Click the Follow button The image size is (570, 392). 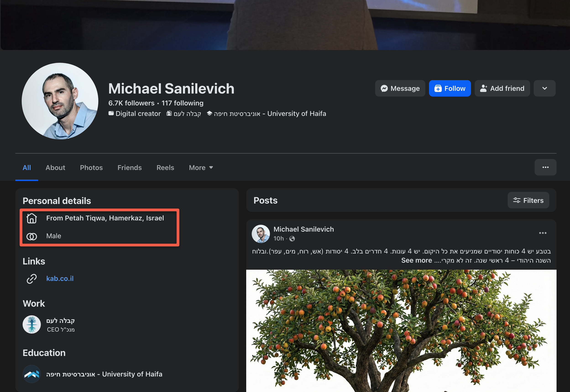tap(450, 89)
